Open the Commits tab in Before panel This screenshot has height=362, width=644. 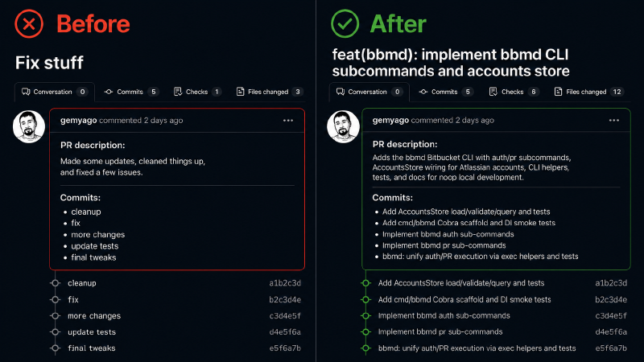point(131,92)
